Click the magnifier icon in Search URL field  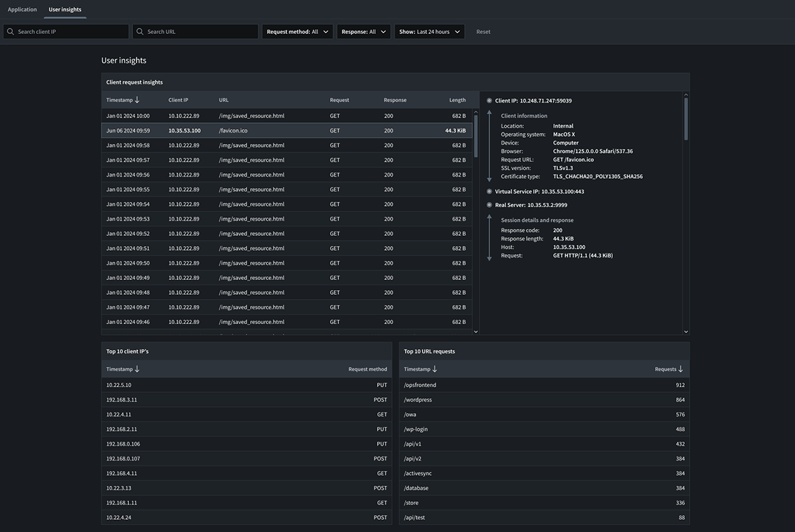140,32
